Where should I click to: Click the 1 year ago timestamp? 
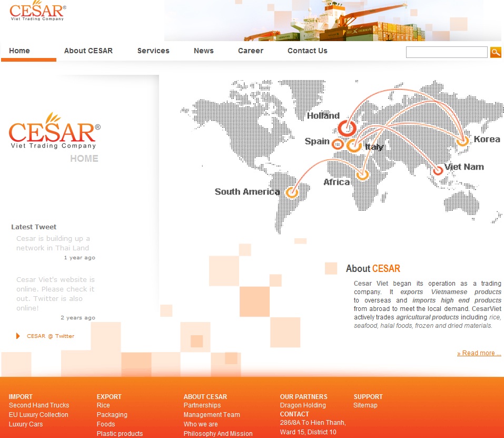click(80, 258)
